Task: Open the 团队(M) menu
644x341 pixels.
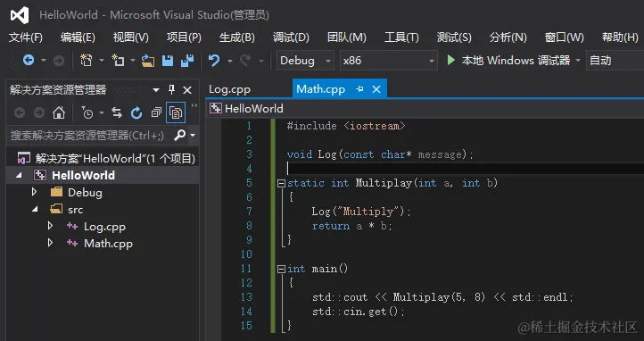Action: pyautogui.click(x=347, y=37)
